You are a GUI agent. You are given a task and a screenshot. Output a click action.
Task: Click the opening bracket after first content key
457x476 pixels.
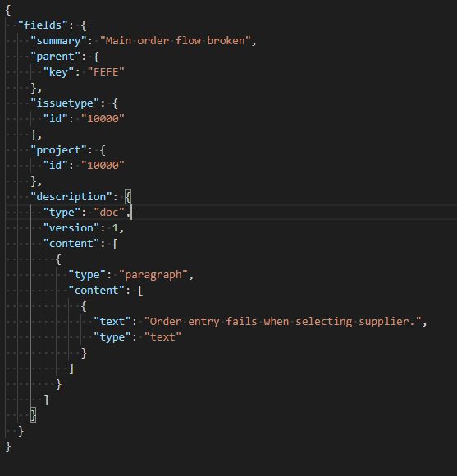116,244
